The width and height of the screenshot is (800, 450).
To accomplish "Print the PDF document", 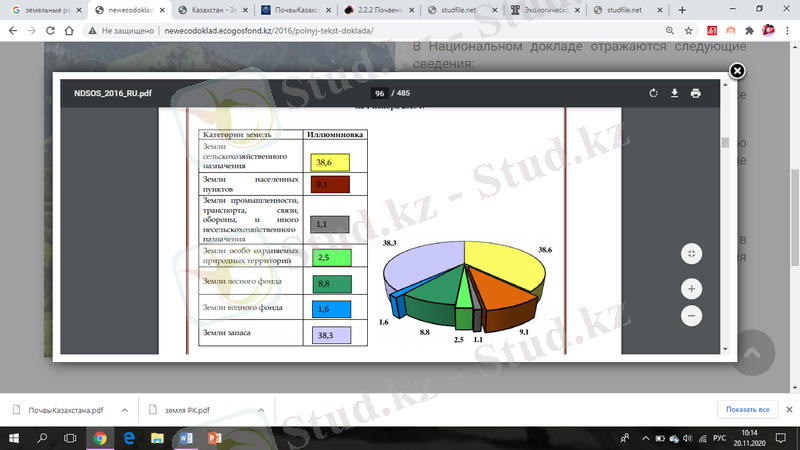I will (x=695, y=93).
